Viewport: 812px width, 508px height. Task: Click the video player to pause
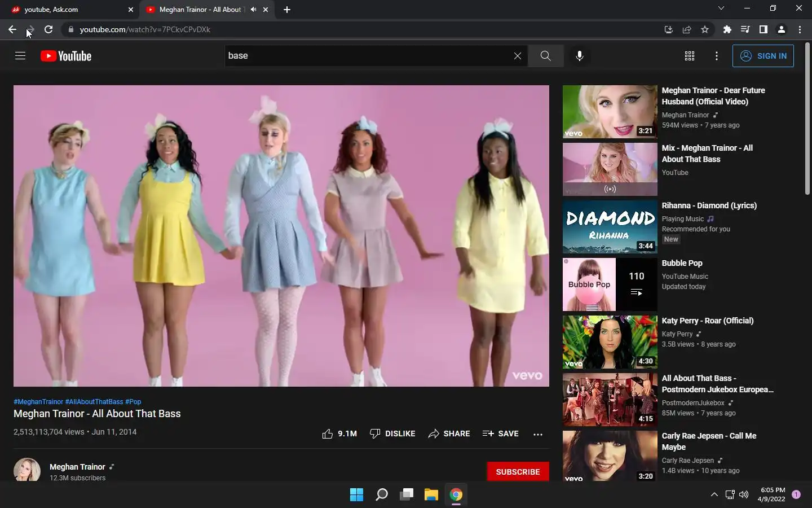281,236
